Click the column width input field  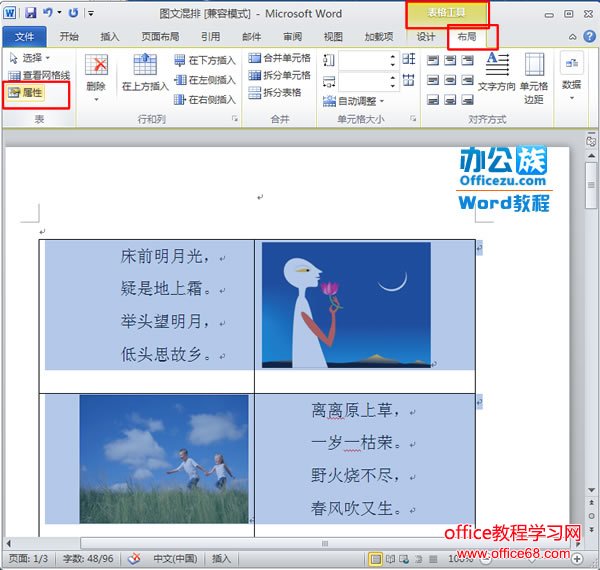364,81
